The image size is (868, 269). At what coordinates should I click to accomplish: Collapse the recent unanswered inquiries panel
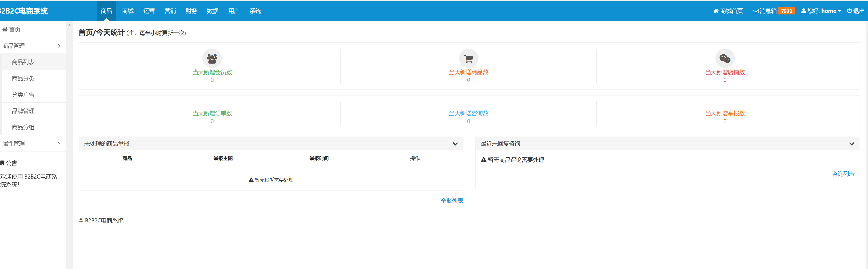coord(852,144)
